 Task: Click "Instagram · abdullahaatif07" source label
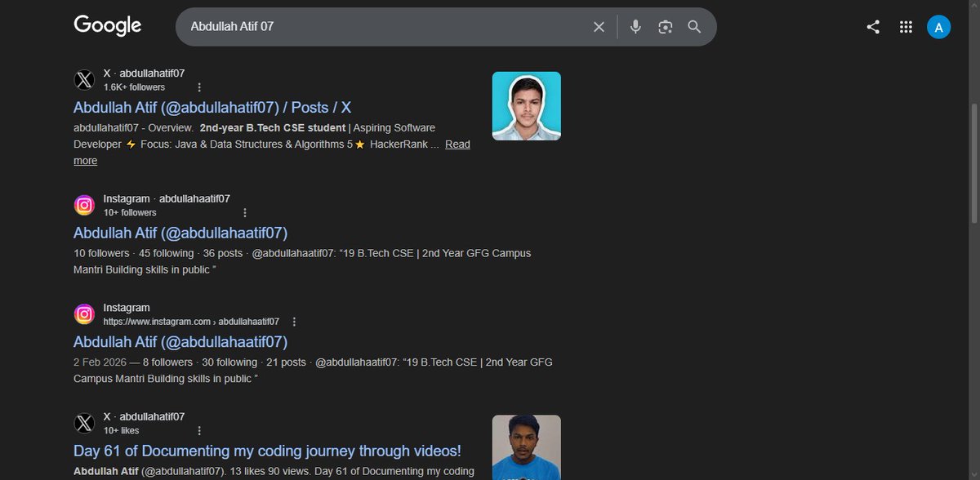[167, 199]
